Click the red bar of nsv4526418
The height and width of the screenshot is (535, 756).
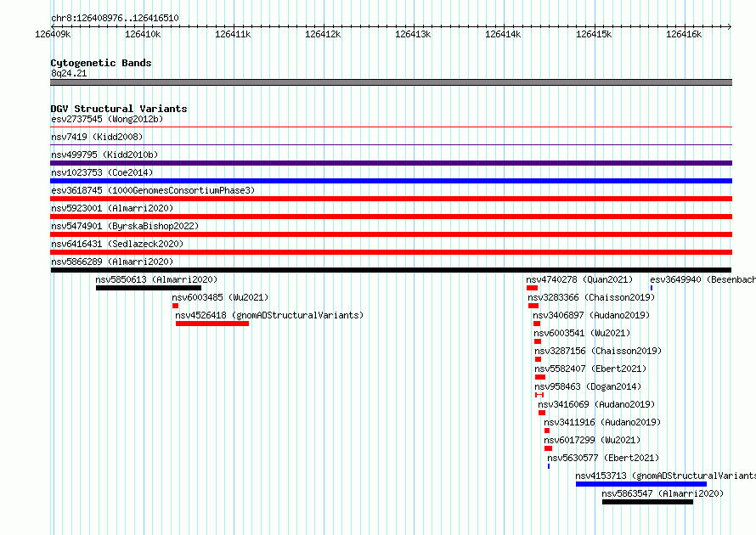click(x=212, y=324)
